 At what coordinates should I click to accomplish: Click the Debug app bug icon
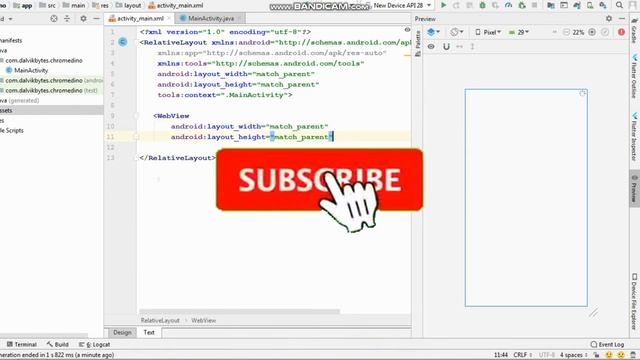(x=482, y=5)
